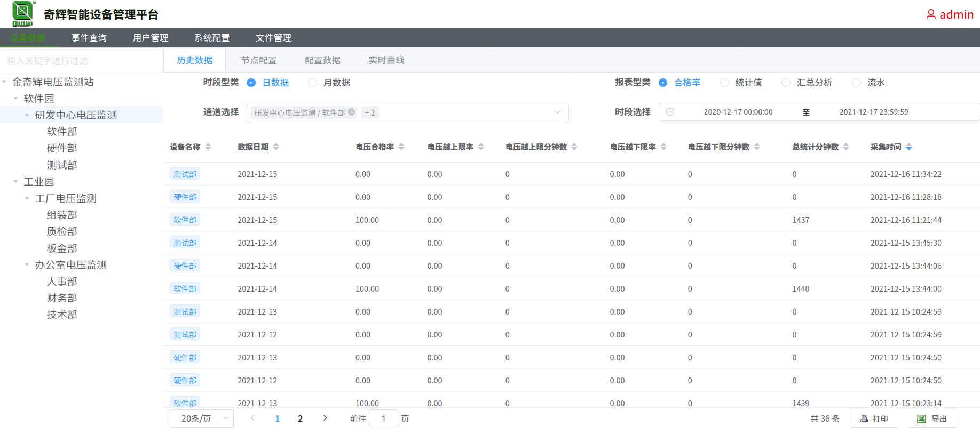Open 事件查询 menu
Viewport: 980px width, 442px height.
coord(89,38)
